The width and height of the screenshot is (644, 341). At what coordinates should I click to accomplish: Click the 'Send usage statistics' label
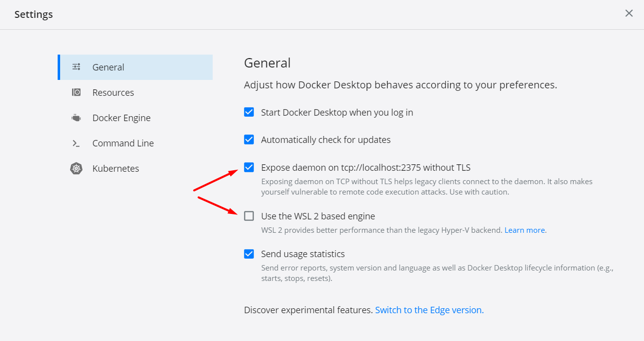(303, 254)
